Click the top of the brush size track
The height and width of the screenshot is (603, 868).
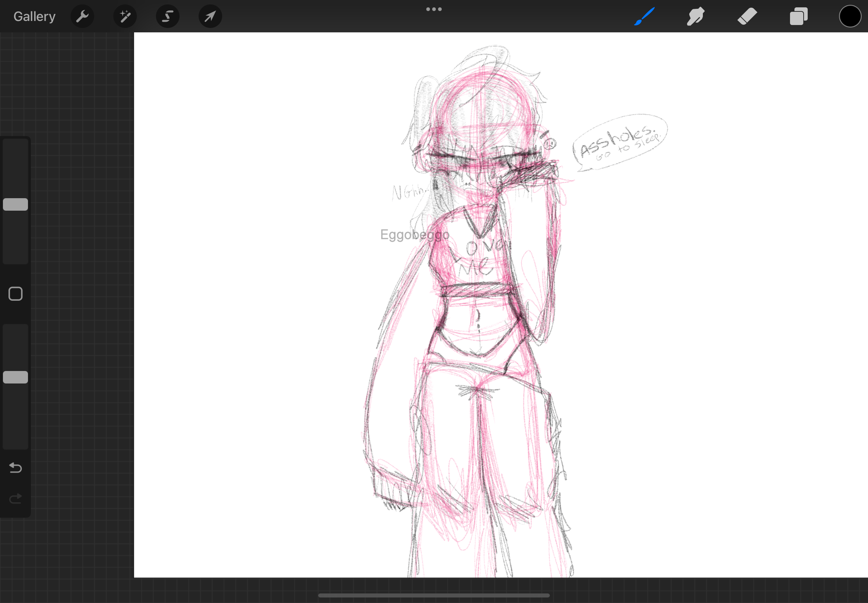(15, 146)
